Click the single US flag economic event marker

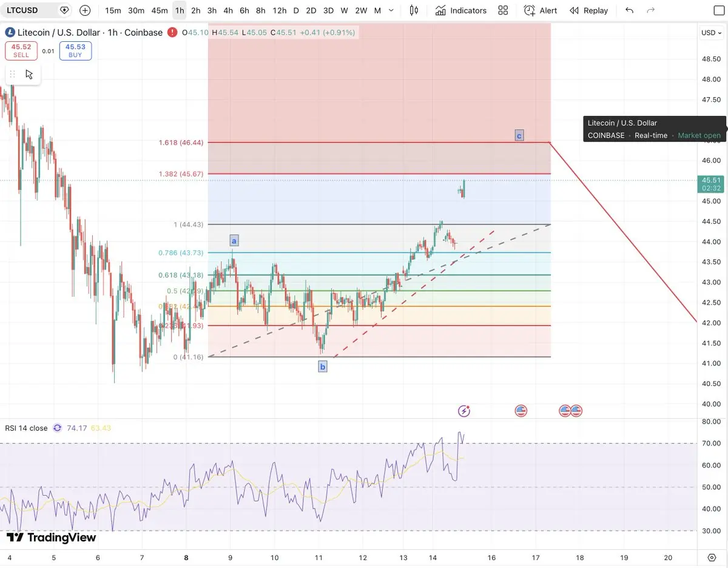[521, 411]
